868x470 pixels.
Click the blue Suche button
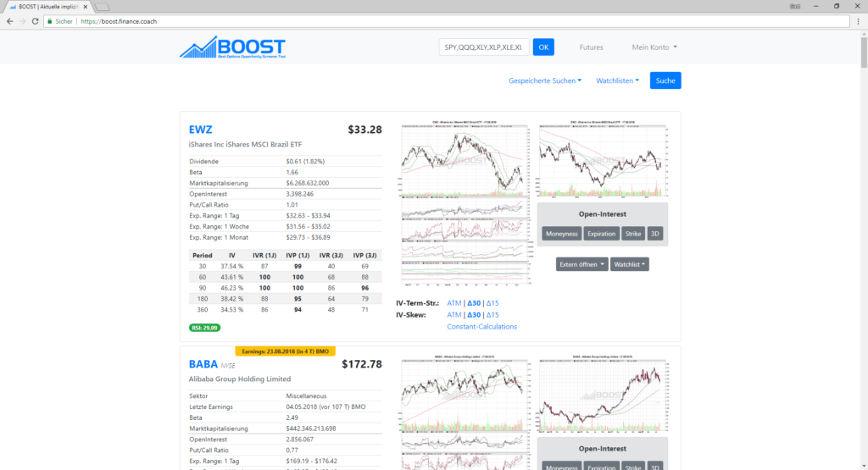pos(665,80)
